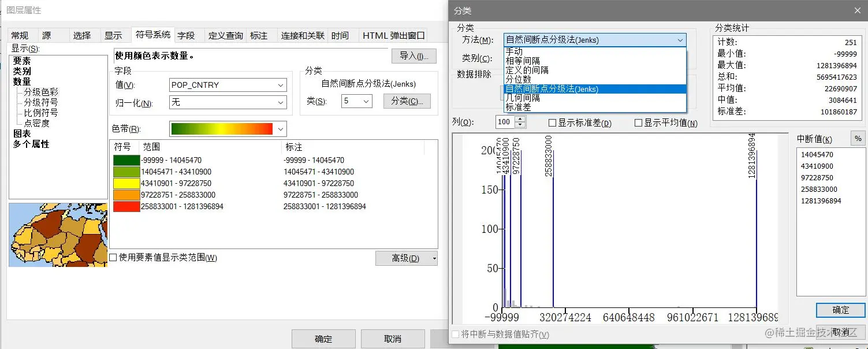This screenshot has width=868, height=349.
Task: Click the 列 columns number field
Action: tap(505, 122)
